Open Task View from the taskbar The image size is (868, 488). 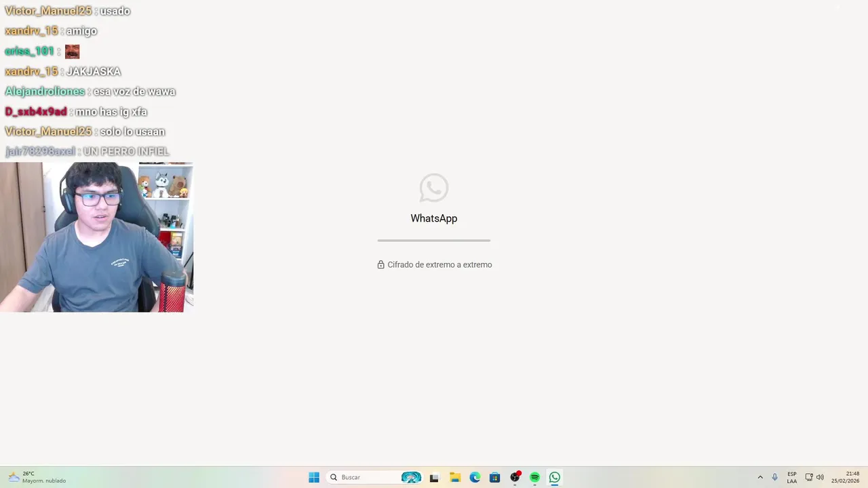[x=434, y=477]
